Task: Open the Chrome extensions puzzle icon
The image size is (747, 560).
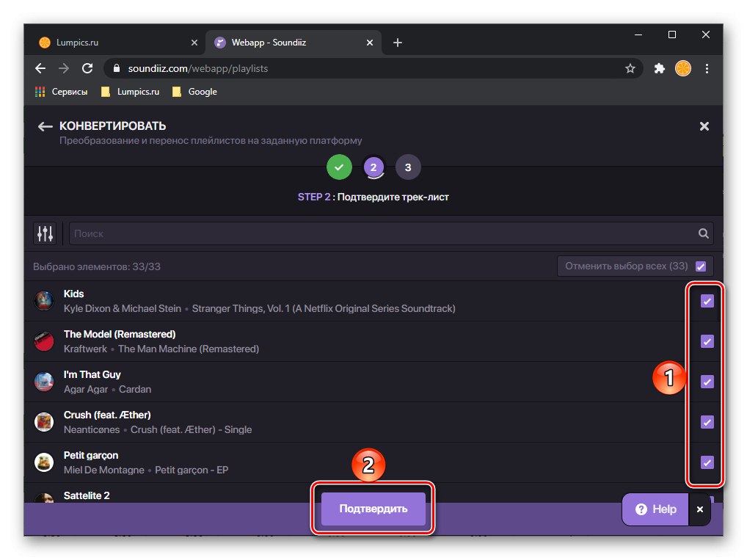Action: tap(660, 69)
